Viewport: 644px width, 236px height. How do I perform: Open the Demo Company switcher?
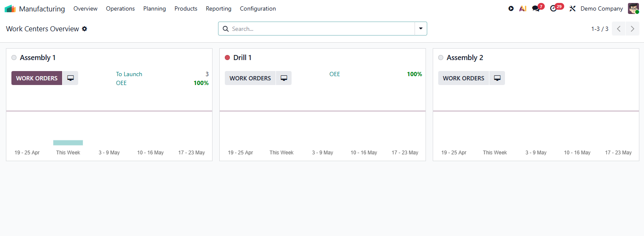click(x=602, y=8)
